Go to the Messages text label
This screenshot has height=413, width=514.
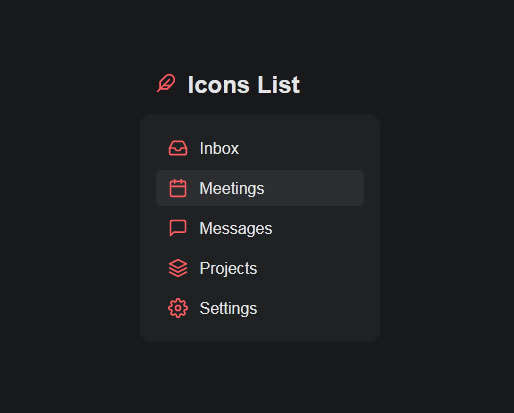coord(236,229)
